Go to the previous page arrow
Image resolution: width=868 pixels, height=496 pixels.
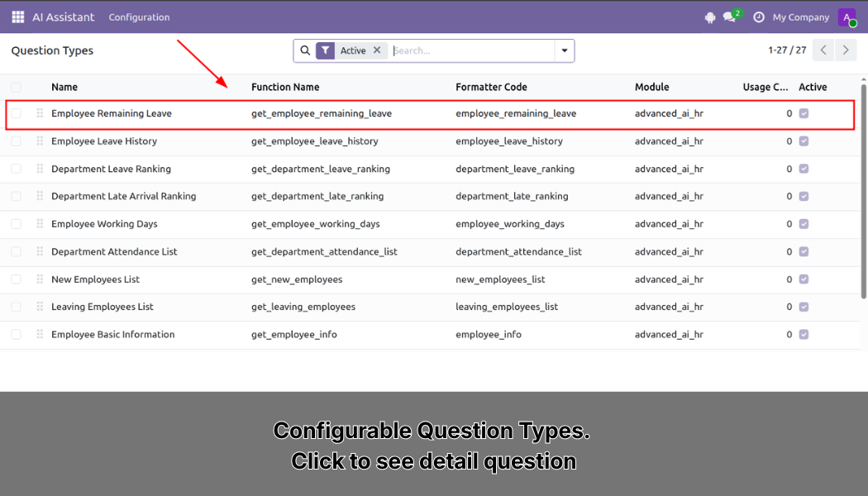pyautogui.click(x=823, y=50)
